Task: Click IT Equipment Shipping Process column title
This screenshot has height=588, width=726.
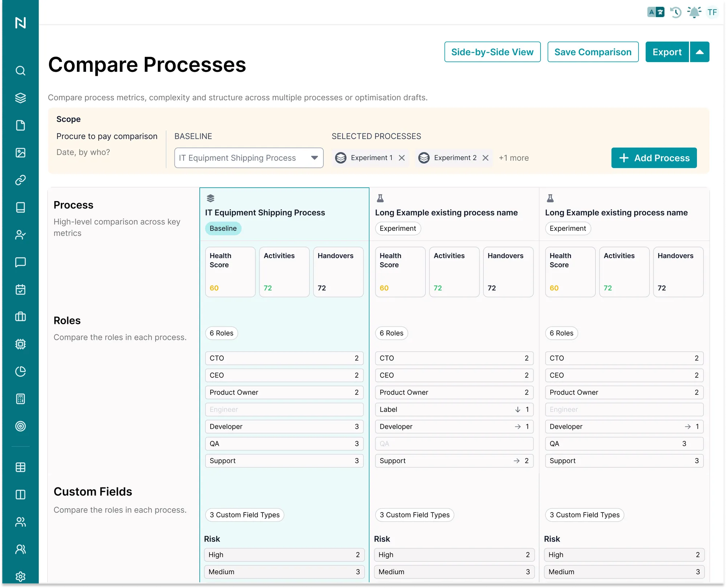Action: 265,213
